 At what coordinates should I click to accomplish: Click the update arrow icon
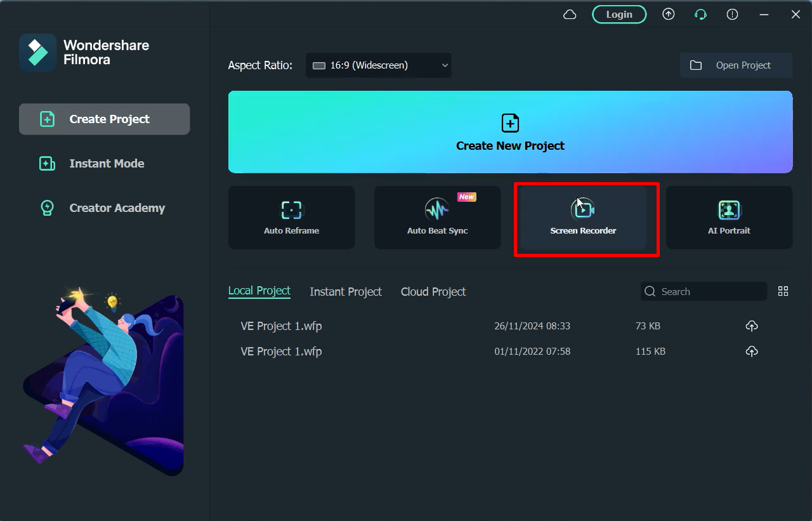click(x=669, y=14)
